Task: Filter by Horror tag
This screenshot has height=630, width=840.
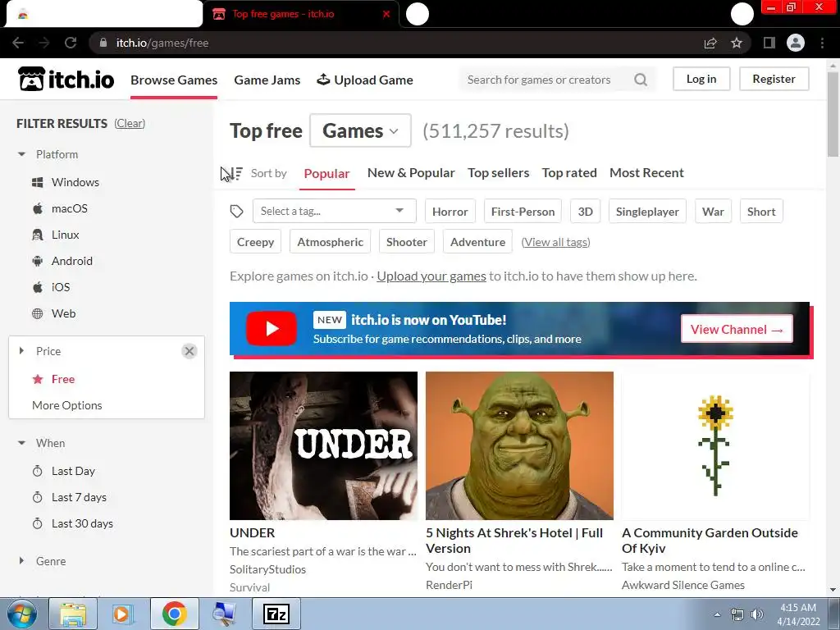Action: tap(450, 211)
